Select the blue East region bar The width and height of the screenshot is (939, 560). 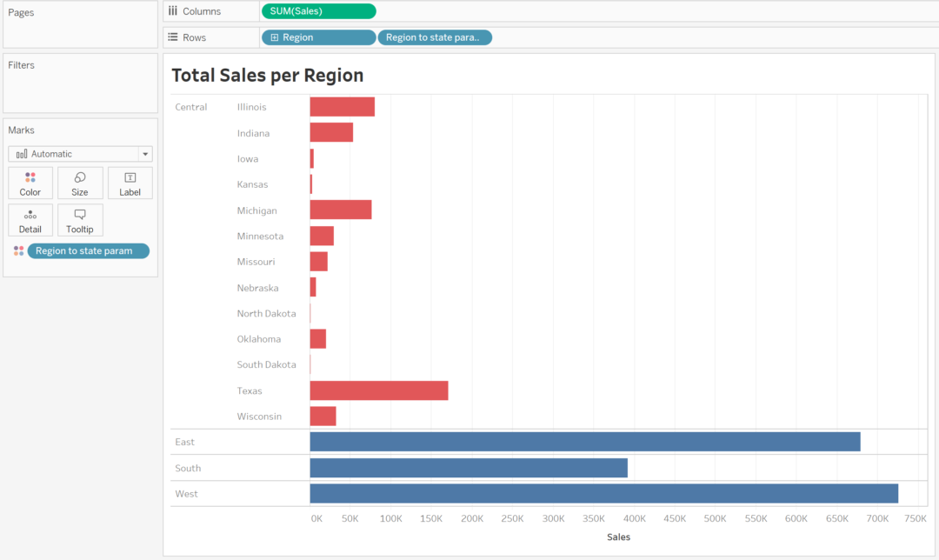[x=584, y=442]
